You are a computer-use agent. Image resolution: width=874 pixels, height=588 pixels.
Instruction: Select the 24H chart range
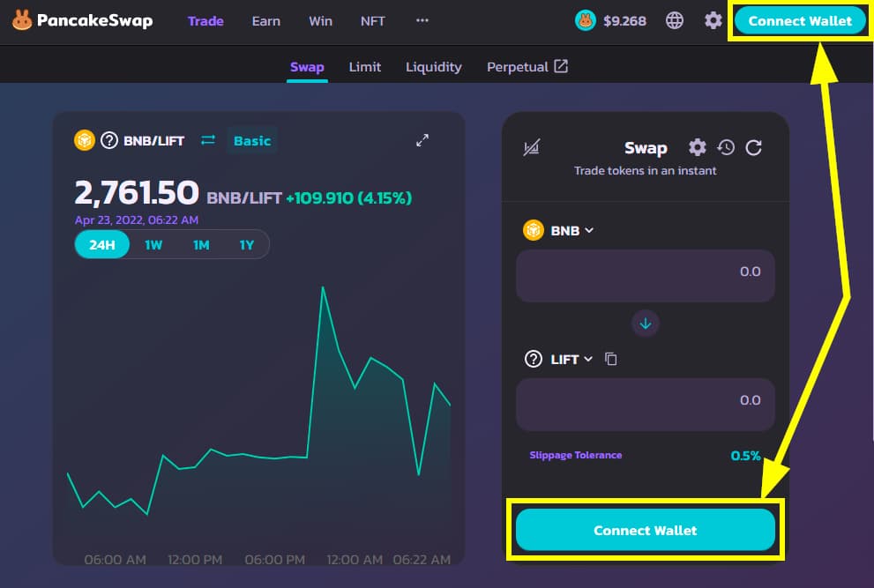point(102,245)
